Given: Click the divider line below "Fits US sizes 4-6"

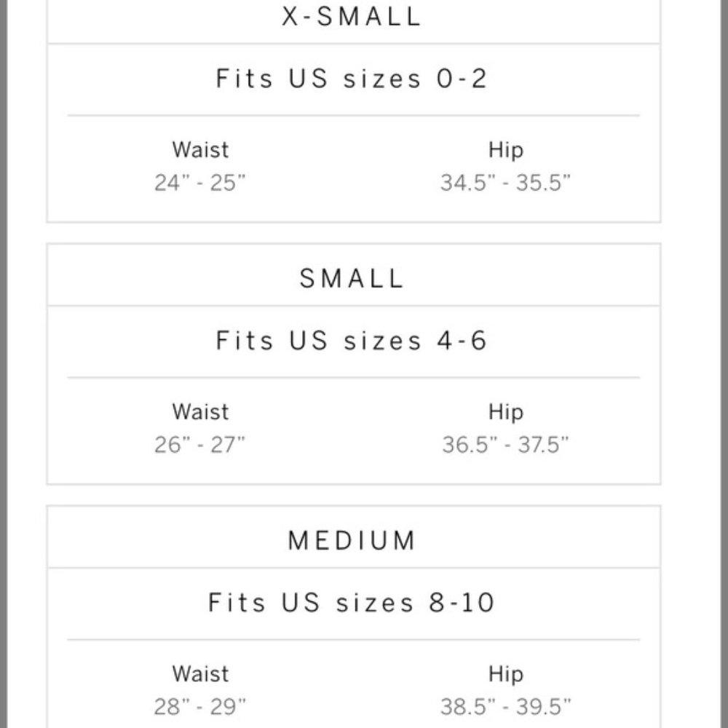Looking at the screenshot, I should (354, 377).
